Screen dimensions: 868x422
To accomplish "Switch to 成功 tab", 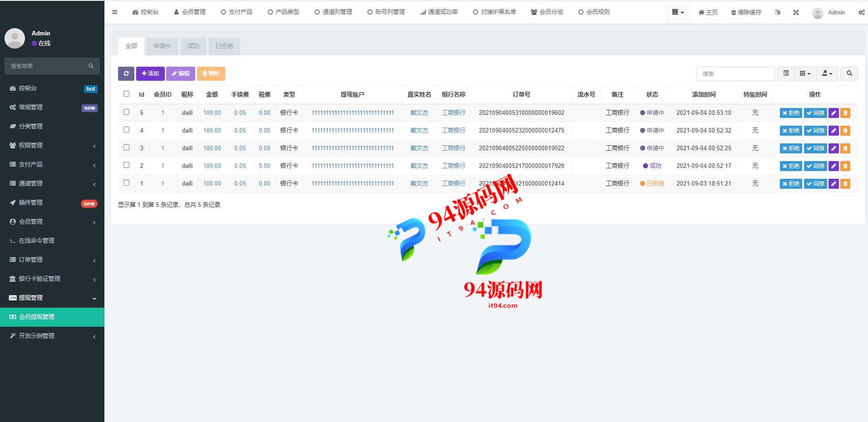I will coord(193,46).
